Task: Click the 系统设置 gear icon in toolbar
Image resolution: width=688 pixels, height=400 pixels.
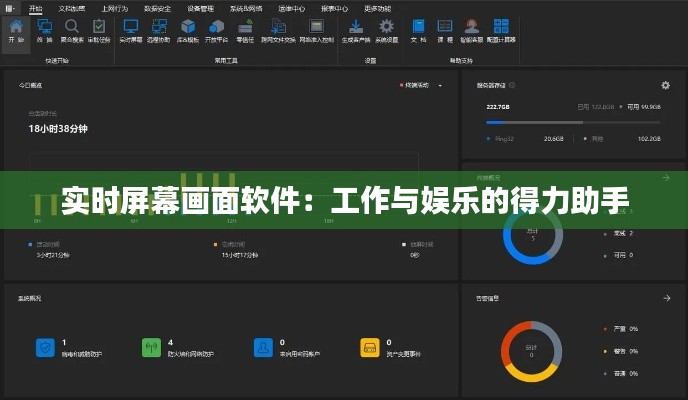Action: [x=386, y=29]
